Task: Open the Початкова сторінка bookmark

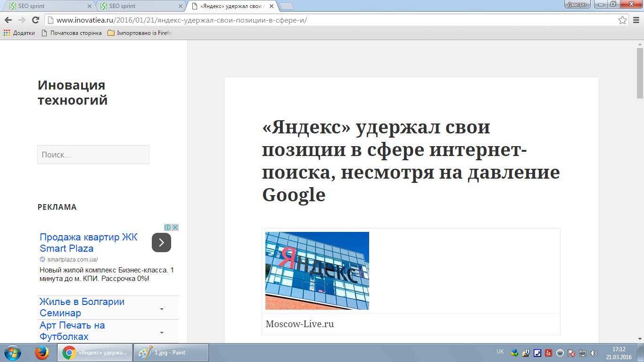Action: coord(72,33)
